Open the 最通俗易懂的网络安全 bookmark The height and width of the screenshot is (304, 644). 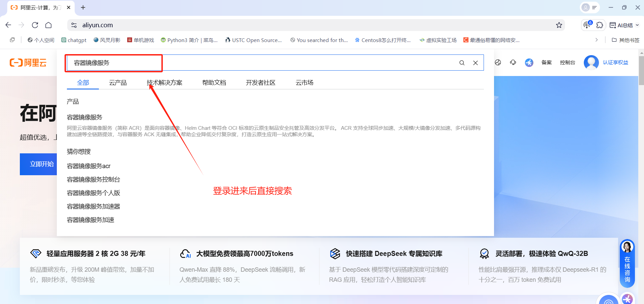[492, 40]
